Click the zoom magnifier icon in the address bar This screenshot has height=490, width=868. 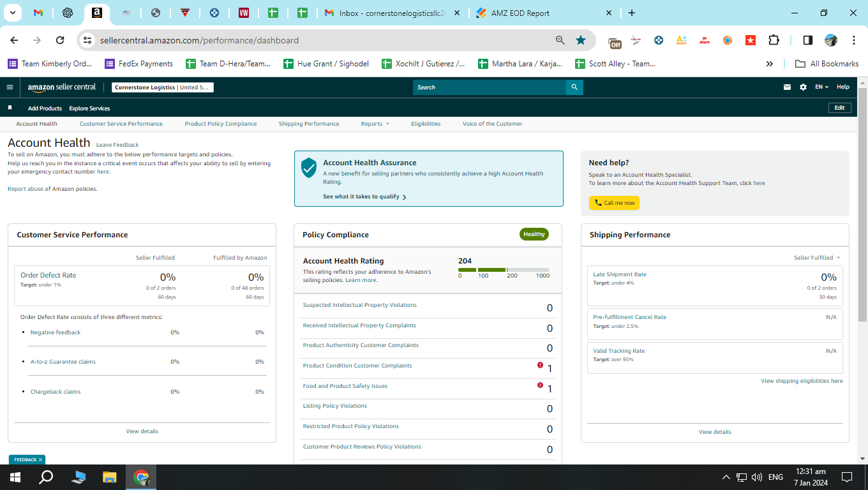[x=560, y=40]
